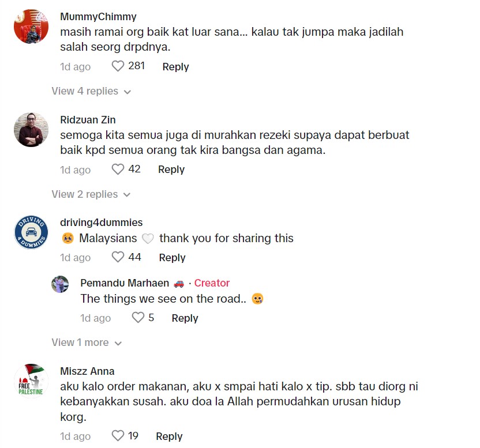Reply to Pemandu Marhaen's creator comment

(x=185, y=318)
